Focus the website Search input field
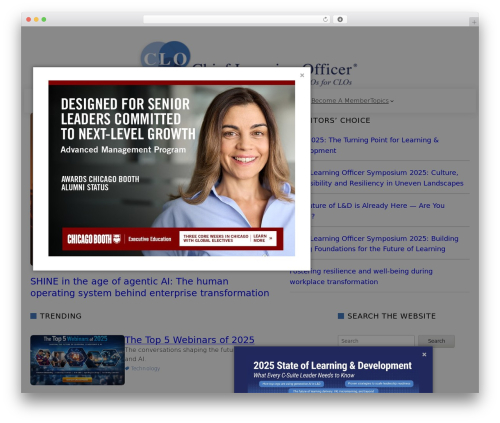The height and width of the screenshot is (423, 500). 376,341
